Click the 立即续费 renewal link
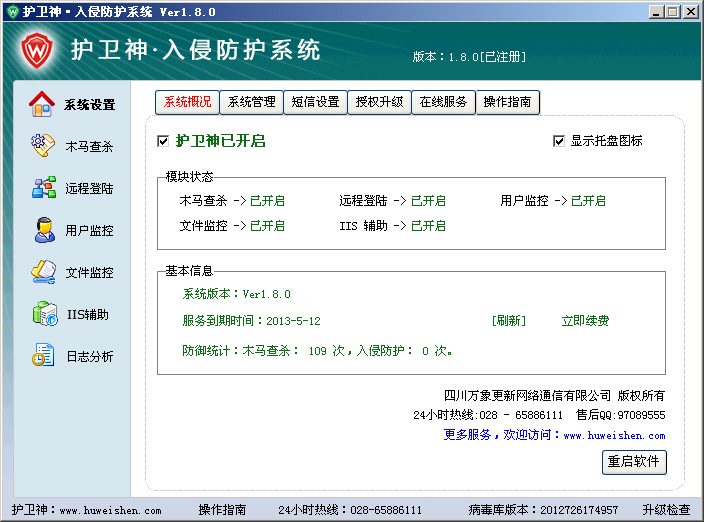 tap(585, 321)
